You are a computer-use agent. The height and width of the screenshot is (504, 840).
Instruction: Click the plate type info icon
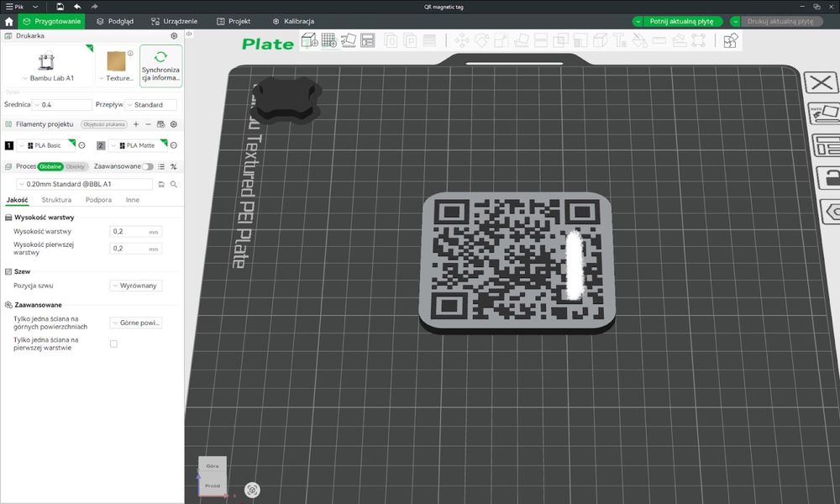pos(130,53)
